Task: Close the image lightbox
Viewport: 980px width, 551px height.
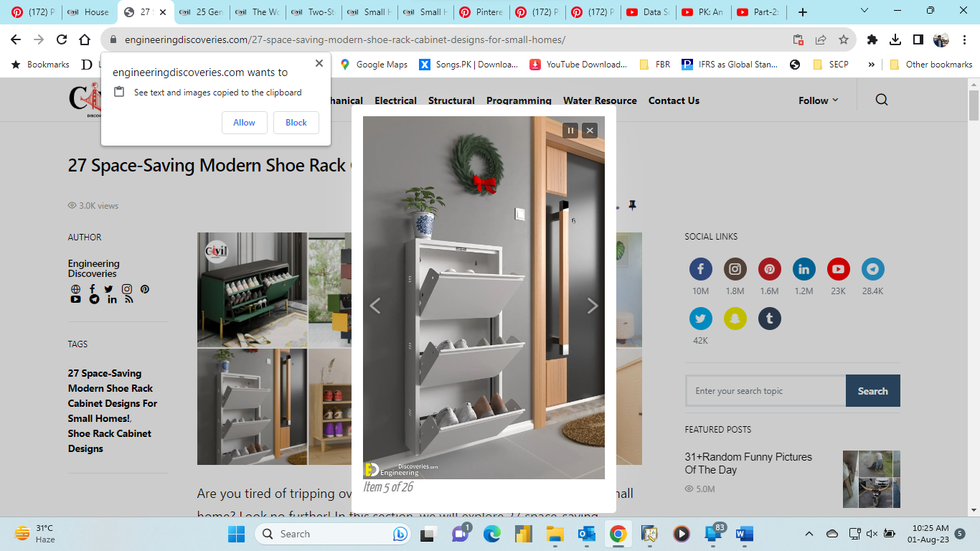Action: click(x=590, y=130)
